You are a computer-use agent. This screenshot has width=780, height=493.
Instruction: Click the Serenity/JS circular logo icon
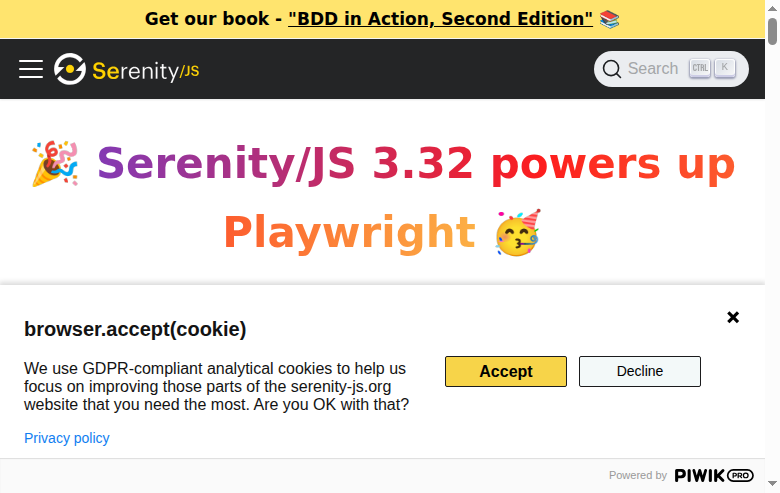pos(70,69)
